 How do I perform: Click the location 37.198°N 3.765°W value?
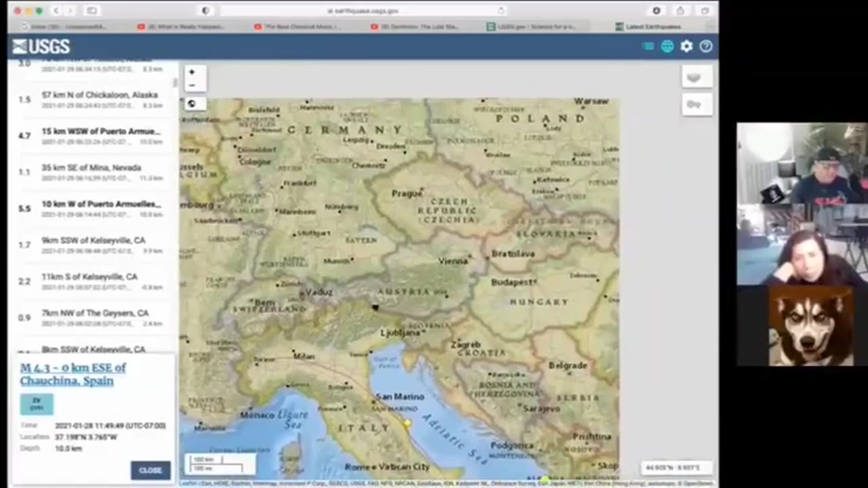coord(85,437)
